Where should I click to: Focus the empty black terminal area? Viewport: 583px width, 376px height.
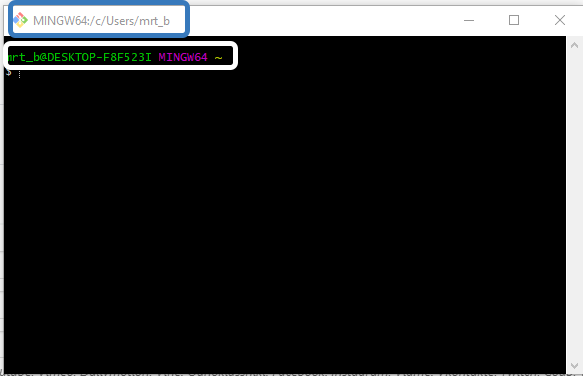click(285, 223)
